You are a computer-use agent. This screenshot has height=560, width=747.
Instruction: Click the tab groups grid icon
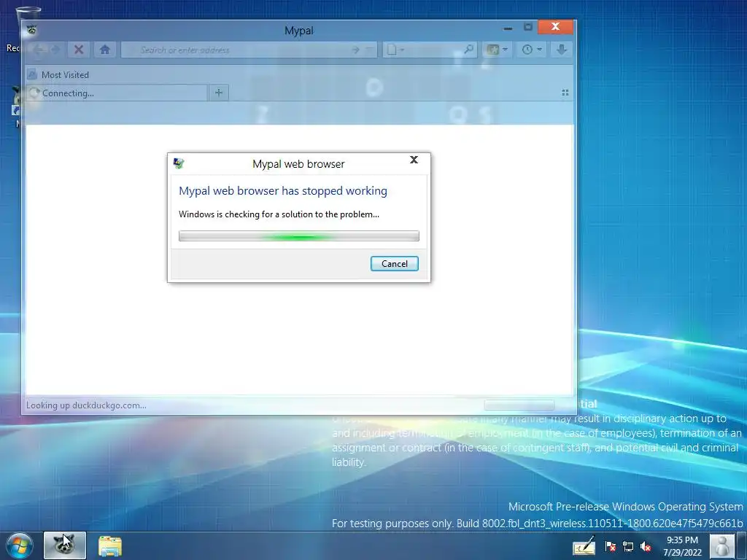tap(565, 93)
